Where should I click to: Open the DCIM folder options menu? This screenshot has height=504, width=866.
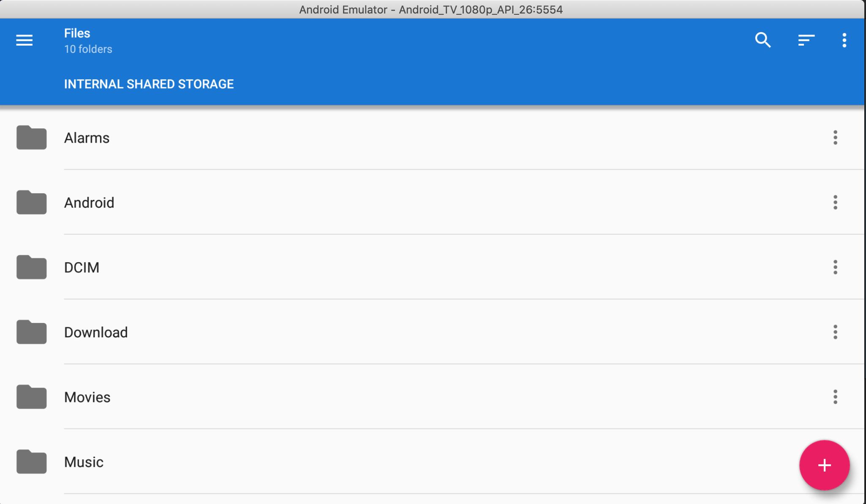[x=836, y=267]
